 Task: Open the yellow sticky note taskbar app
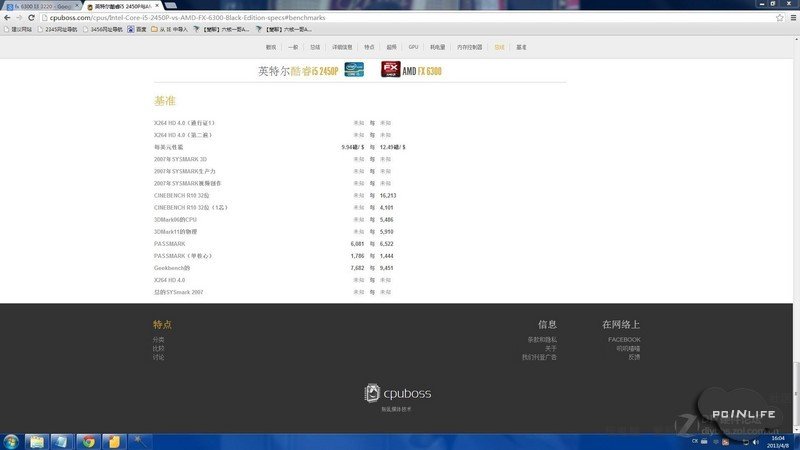[x=114, y=441]
